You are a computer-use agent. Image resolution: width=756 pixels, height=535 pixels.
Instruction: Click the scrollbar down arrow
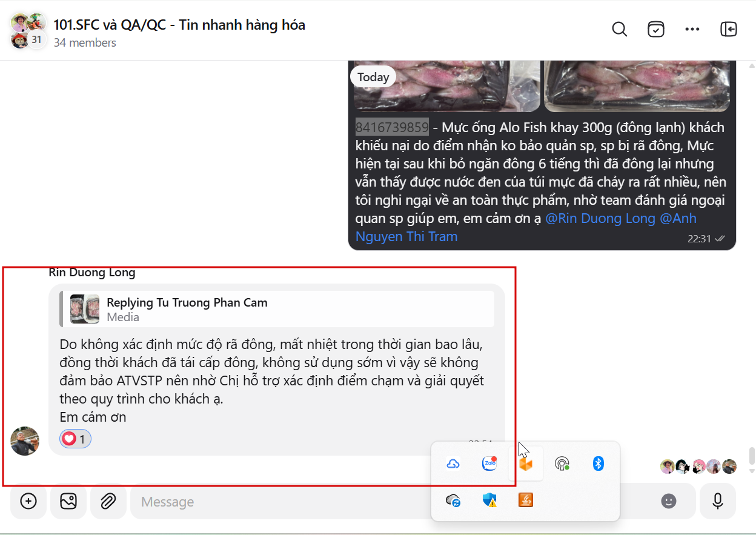click(752, 471)
